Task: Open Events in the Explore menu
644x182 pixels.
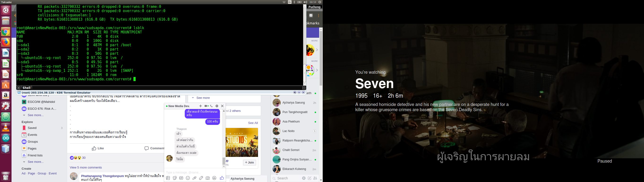Action: [33, 135]
